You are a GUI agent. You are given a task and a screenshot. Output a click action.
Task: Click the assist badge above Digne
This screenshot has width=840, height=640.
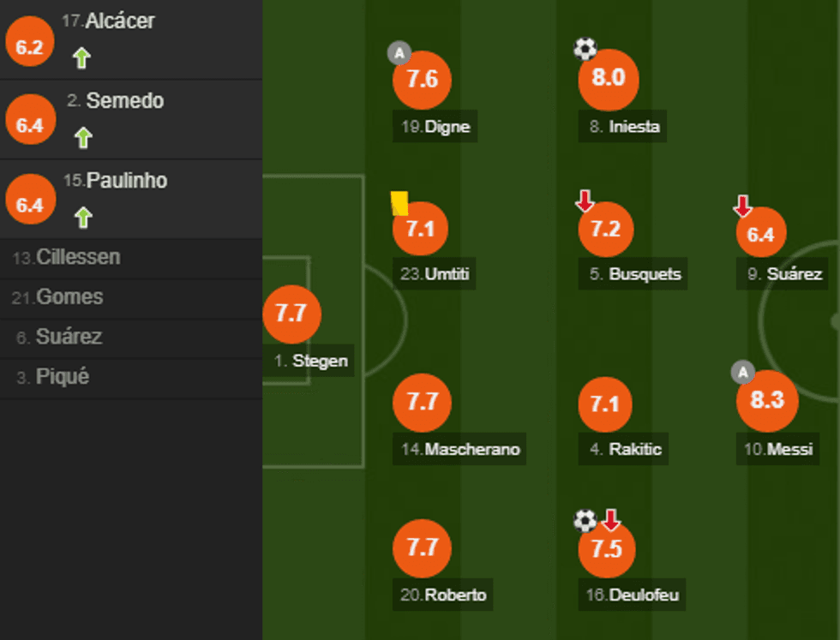399,53
